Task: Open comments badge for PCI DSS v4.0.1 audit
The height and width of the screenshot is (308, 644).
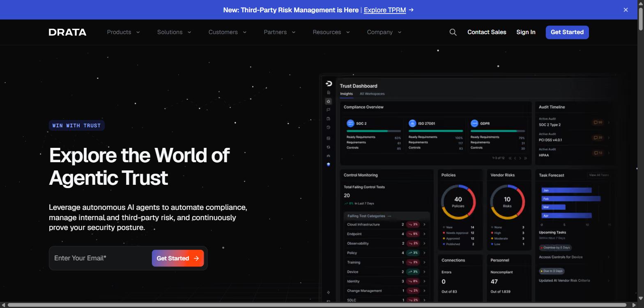Action: (x=598, y=138)
